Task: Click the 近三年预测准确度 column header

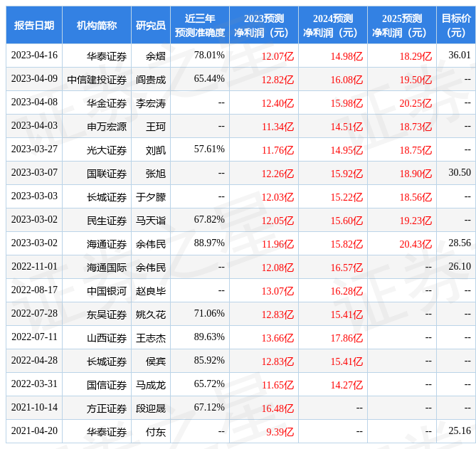Action: click(200, 25)
